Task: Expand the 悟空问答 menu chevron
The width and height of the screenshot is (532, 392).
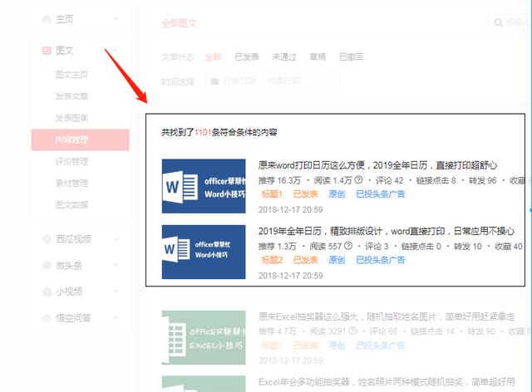Action: (x=116, y=318)
